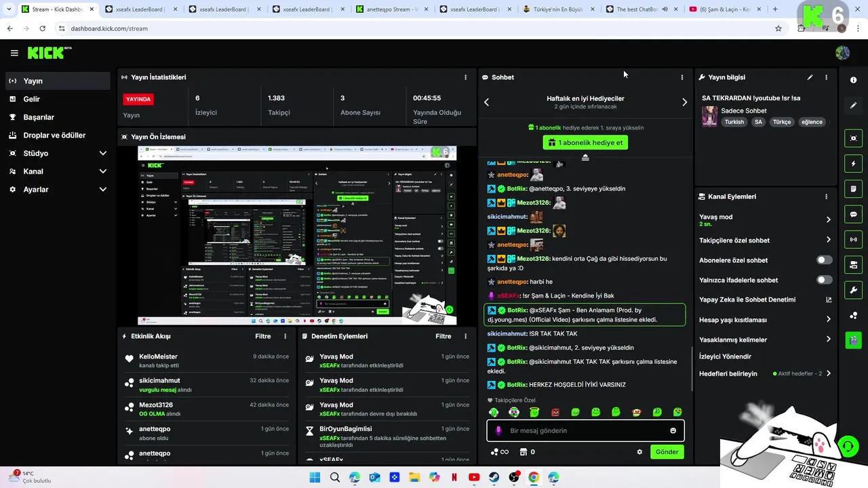Go to Droplar ve ödüller
This screenshot has width=868, height=488.
click(x=58, y=135)
